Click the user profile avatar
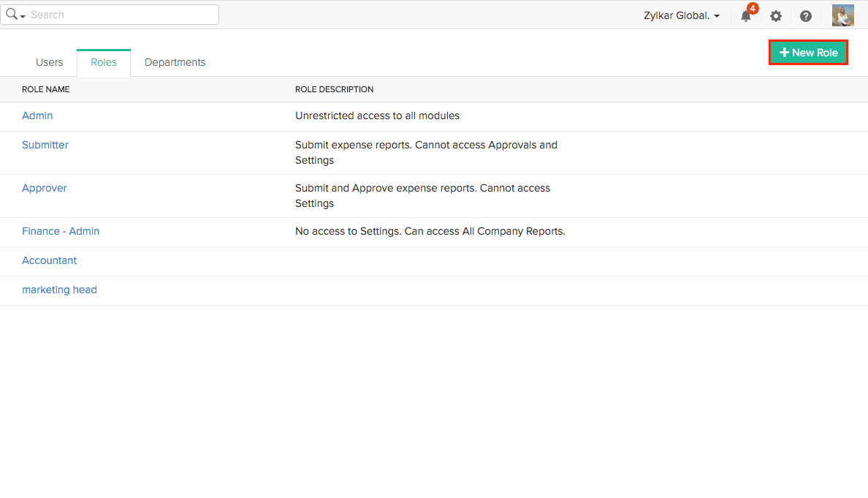 click(x=842, y=15)
